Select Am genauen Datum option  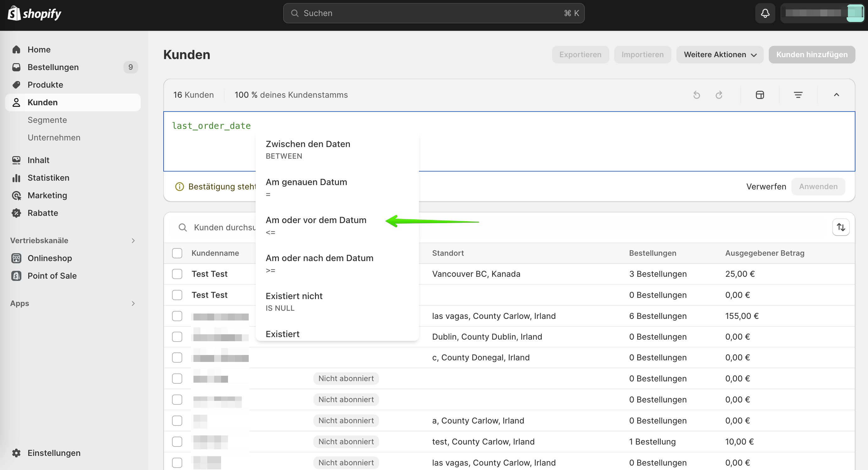(337, 188)
